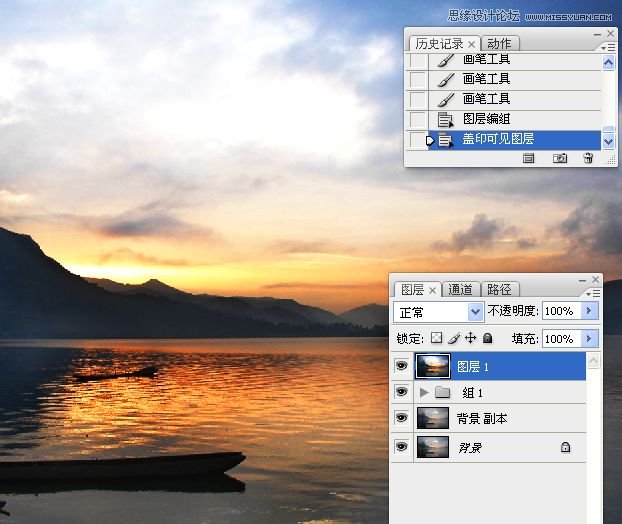
Task: Click create new document from state icon
Action: click(528, 158)
